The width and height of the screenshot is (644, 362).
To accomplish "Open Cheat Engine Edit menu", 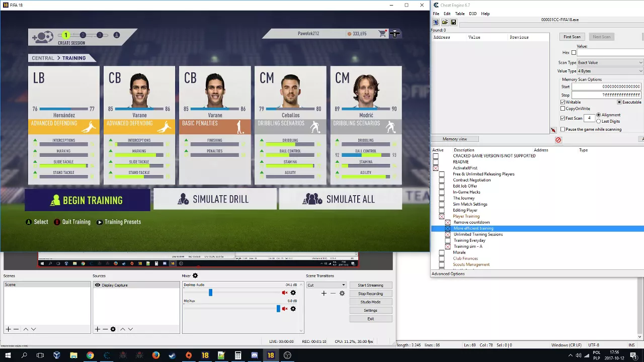I will coord(447,14).
